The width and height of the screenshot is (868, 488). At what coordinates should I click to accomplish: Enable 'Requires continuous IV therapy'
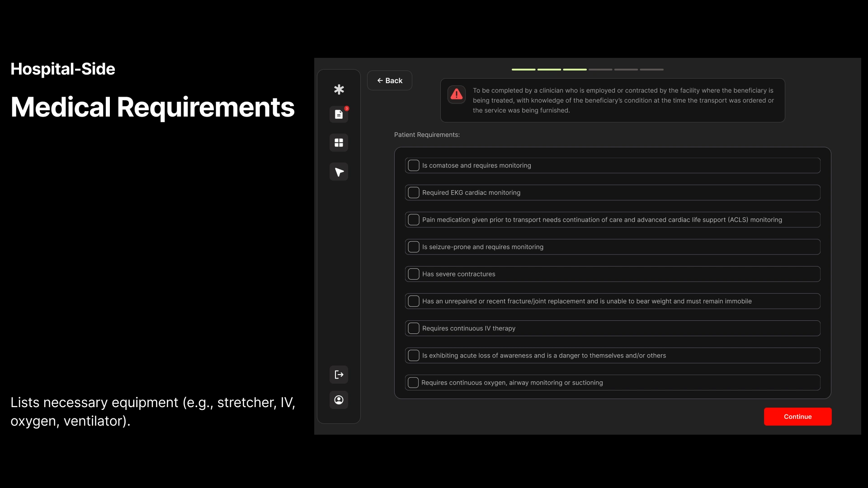point(413,328)
